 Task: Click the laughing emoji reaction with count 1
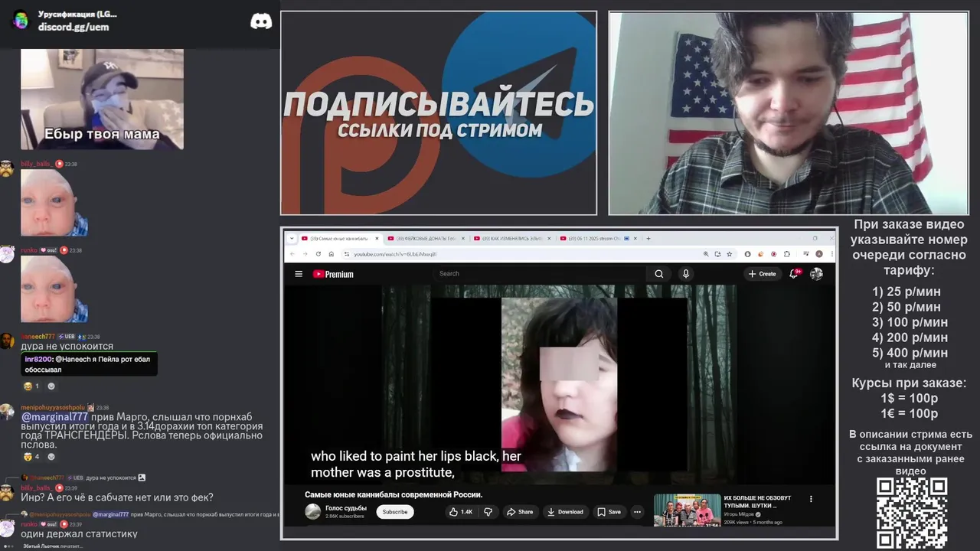31,386
